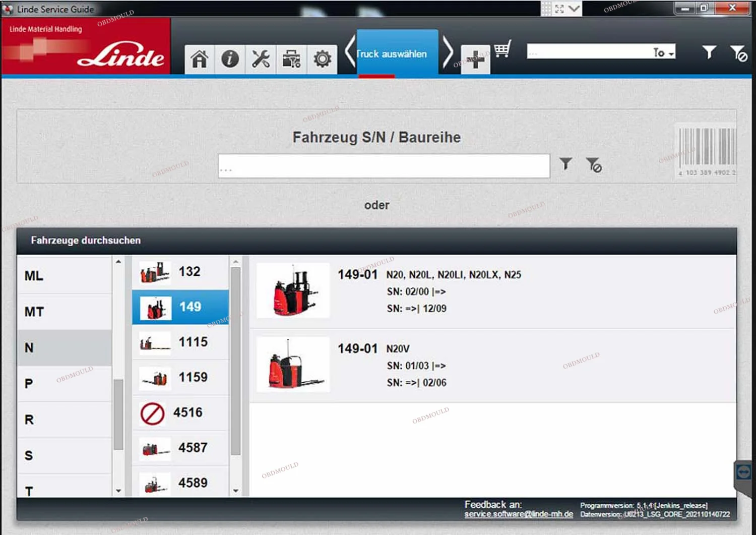
Task: Choose series 4587 from the list
Action: point(180,448)
